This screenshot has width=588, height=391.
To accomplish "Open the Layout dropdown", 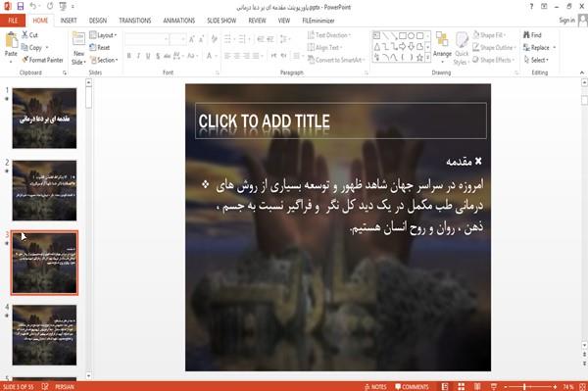I will coord(104,35).
